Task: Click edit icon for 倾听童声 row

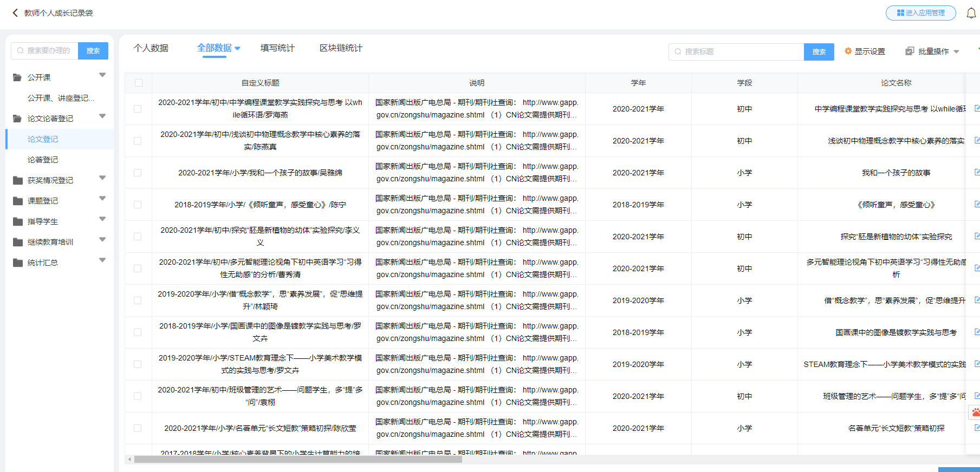Action: 977,204
